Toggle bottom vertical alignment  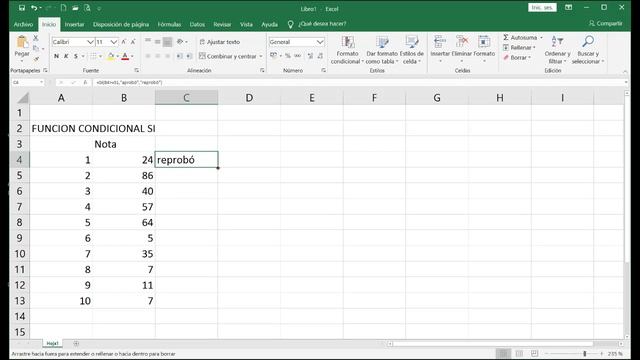(167, 42)
